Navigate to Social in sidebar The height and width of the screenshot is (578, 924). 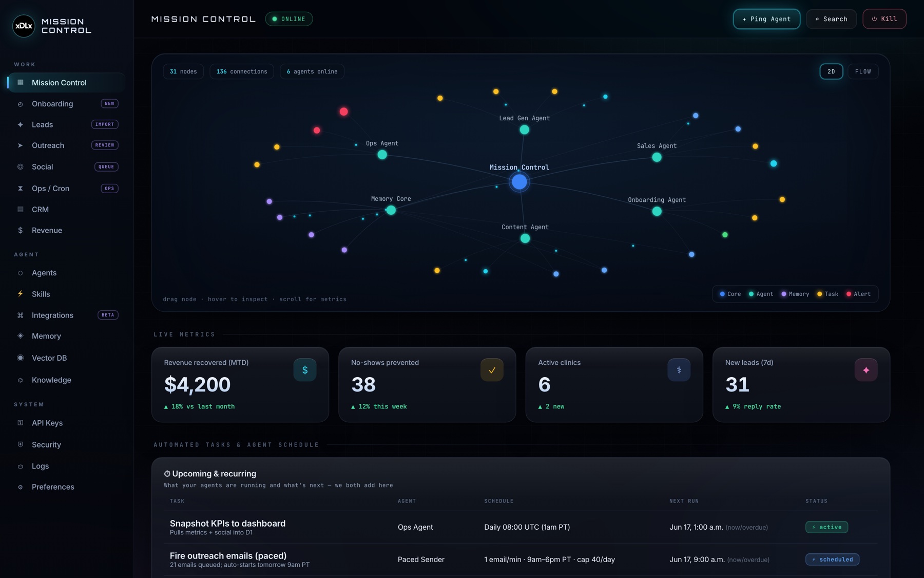(66, 166)
